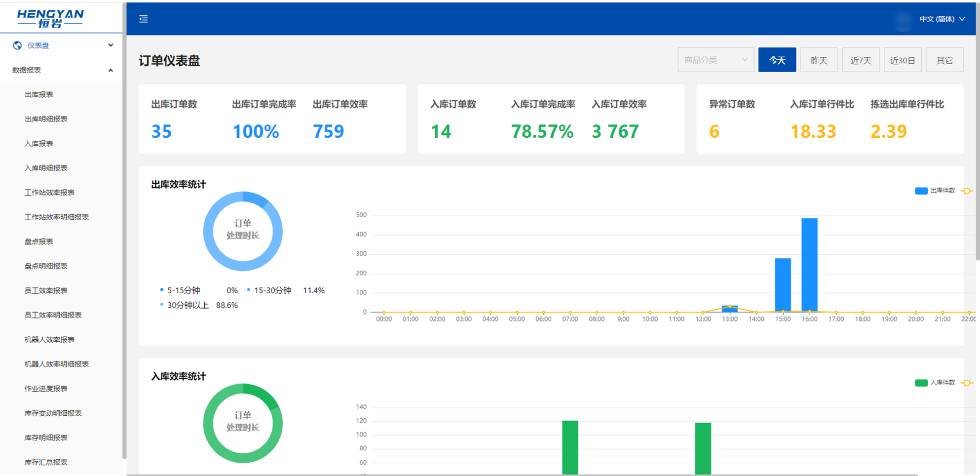Open 出库明细报表 in sidebar
The image size is (980, 476).
coord(46,119)
